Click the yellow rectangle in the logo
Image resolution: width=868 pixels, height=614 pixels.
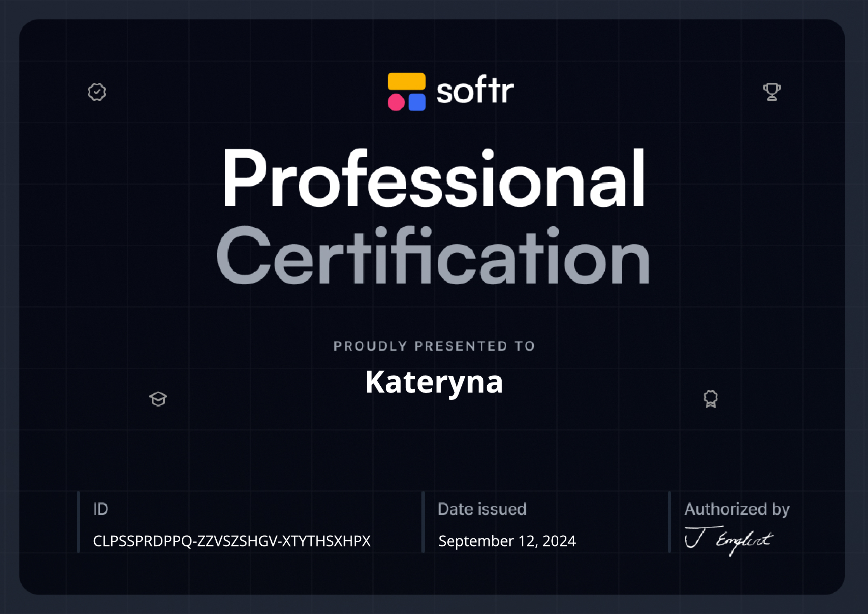(x=406, y=81)
